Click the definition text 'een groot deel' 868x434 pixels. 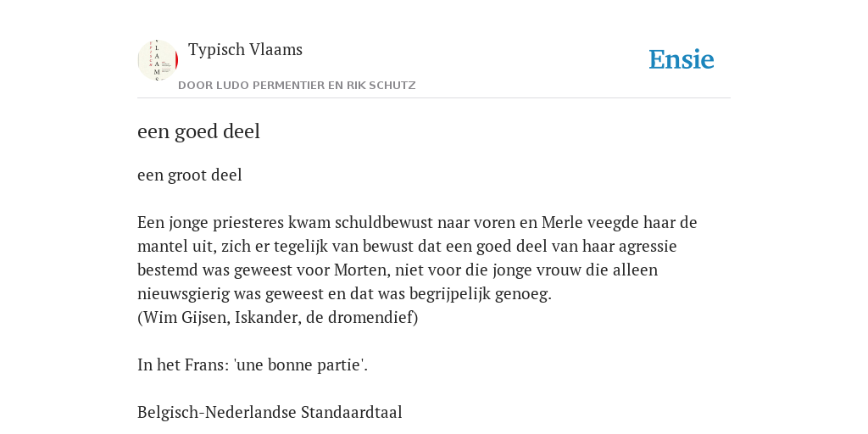(189, 175)
